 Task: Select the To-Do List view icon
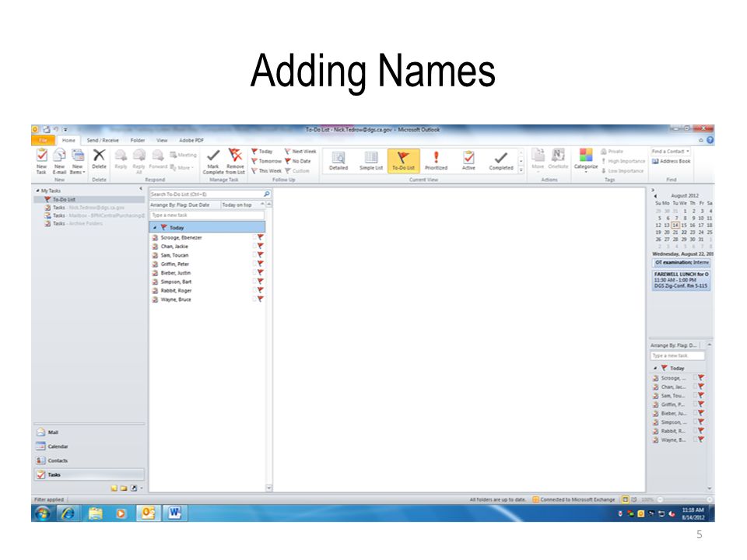tap(403, 160)
